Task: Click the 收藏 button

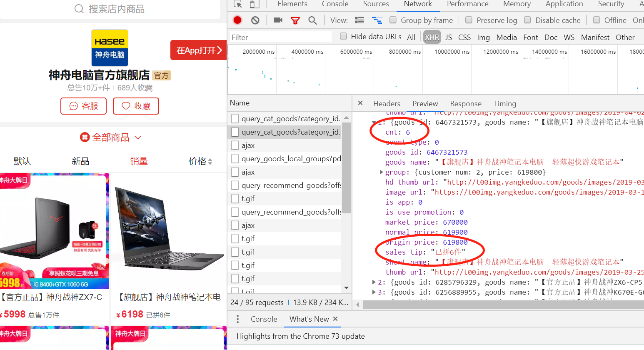Action: 136,106
